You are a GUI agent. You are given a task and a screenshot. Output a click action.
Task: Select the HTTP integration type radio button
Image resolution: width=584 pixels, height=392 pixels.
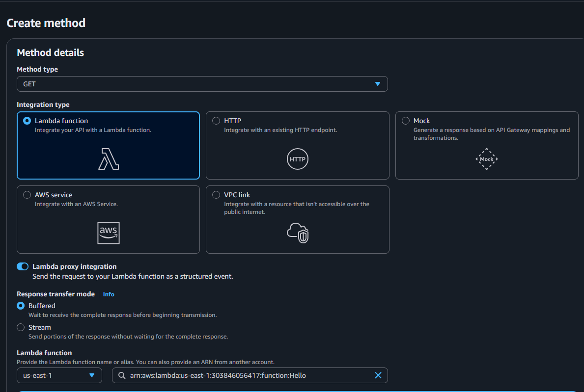pyautogui.click(x=216, y=121)
